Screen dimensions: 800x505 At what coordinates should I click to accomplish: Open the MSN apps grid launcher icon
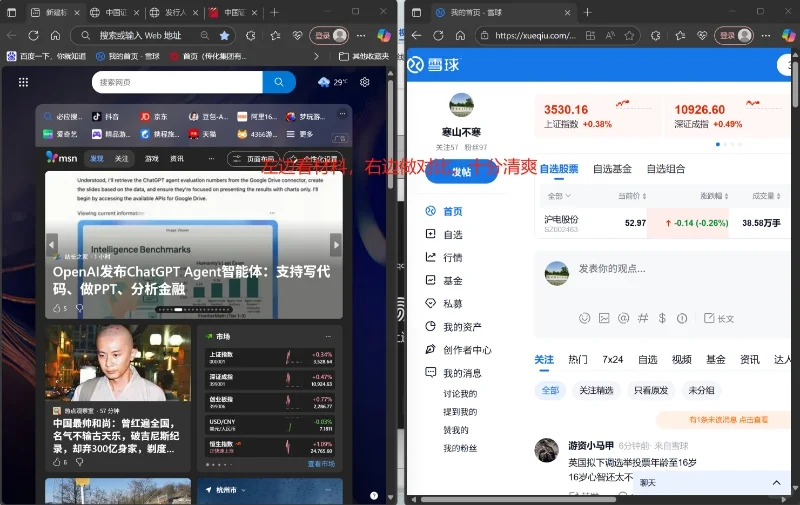(x=23, y=82)
